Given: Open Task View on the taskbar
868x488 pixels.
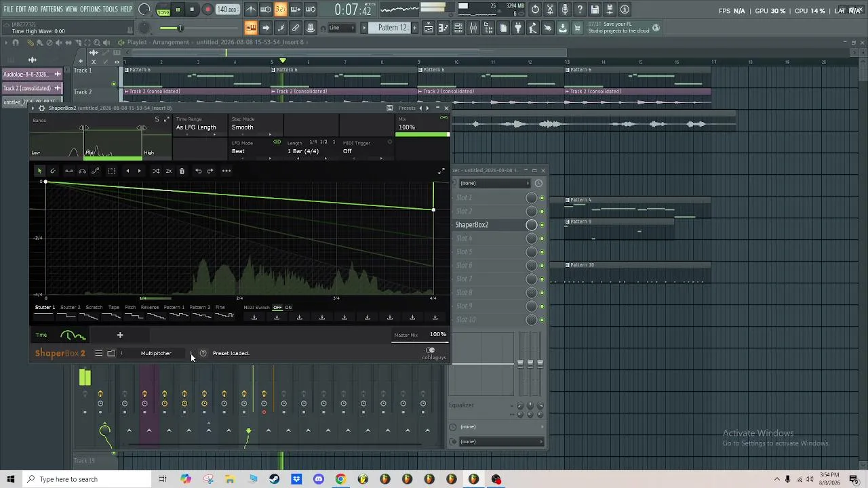Looking at the screenshot, I should 163,479.
